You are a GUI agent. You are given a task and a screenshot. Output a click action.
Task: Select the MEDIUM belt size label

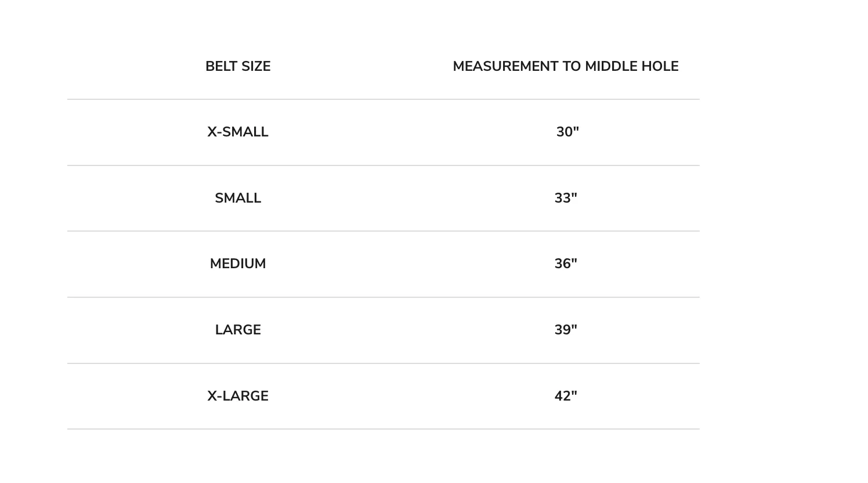coord(238,264)
